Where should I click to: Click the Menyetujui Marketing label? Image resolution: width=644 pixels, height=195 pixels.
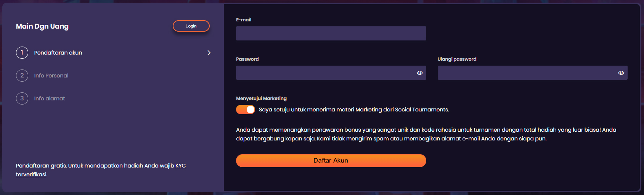[261, 98]
